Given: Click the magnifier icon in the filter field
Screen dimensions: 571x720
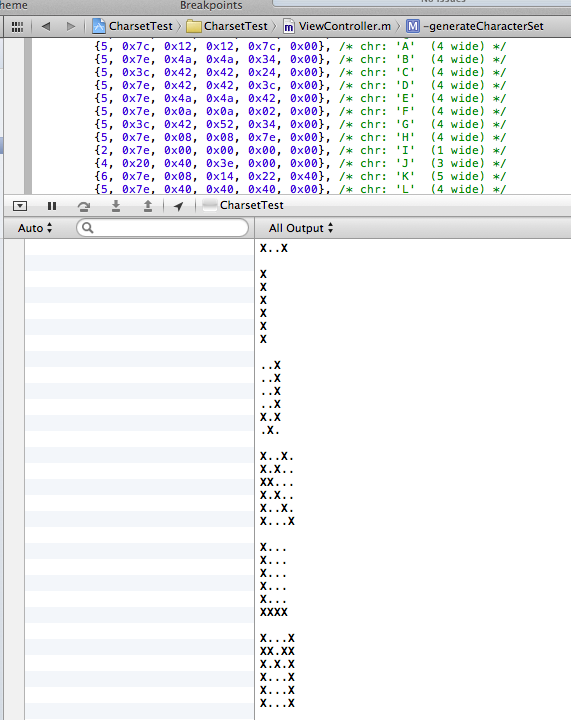Looking at the screenshot, I should [x=88, y=228].
